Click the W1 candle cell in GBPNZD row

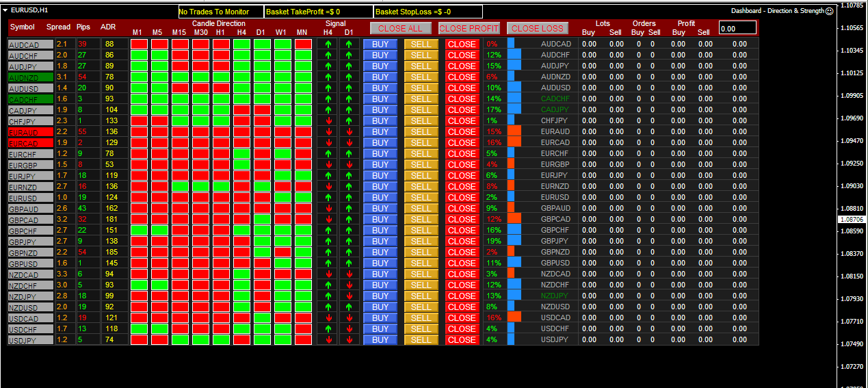click(282, 252)
